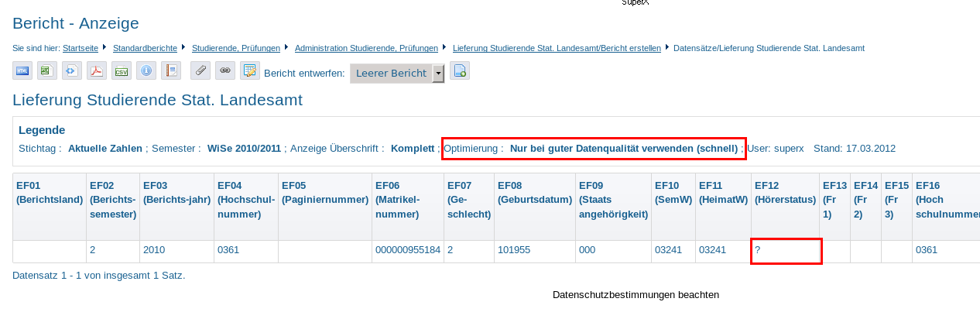Click legend value Komplett

(x=413, y=148)
